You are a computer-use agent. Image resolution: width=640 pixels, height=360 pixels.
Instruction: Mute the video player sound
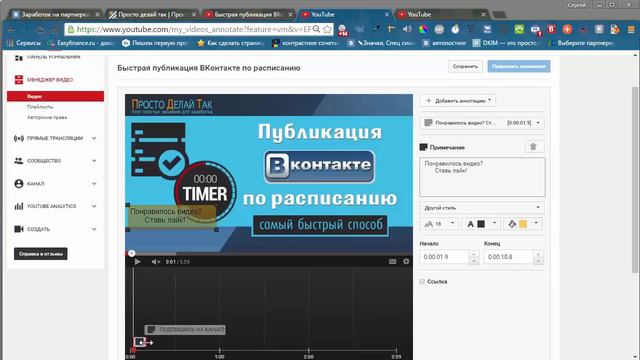tap(156, 262)
